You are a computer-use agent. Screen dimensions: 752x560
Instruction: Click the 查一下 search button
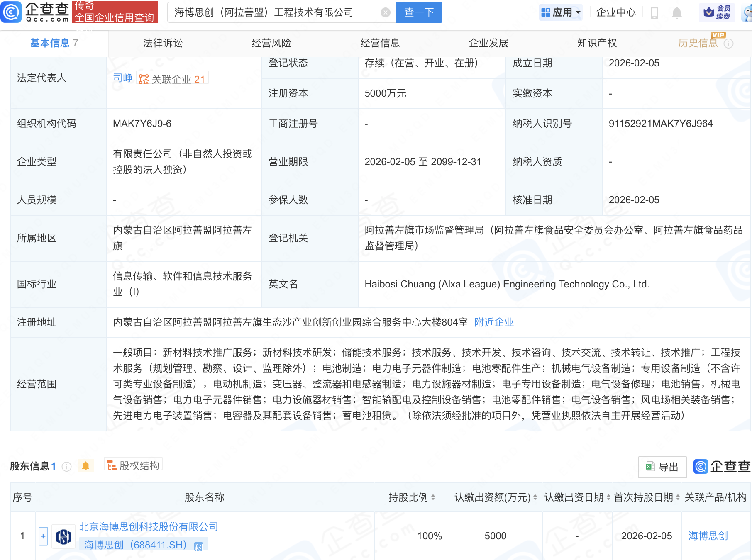click(419, 12)
